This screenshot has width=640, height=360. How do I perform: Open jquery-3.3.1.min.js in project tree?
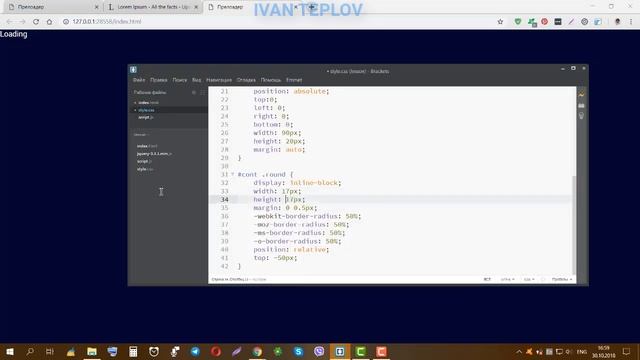pyautogui.click(x=154, y=154)
